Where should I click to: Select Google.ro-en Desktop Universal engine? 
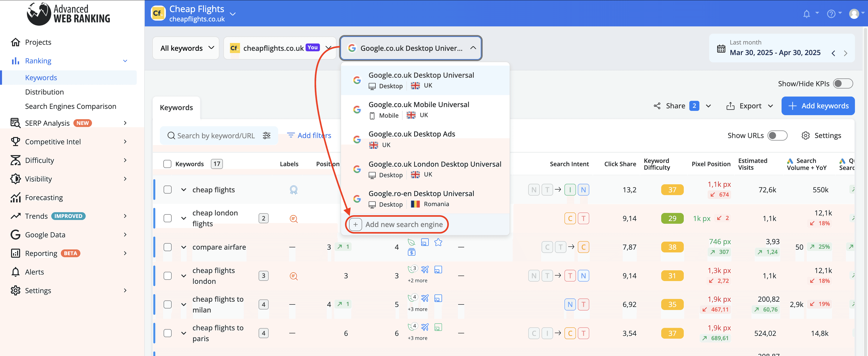click(x=425, y=199)
